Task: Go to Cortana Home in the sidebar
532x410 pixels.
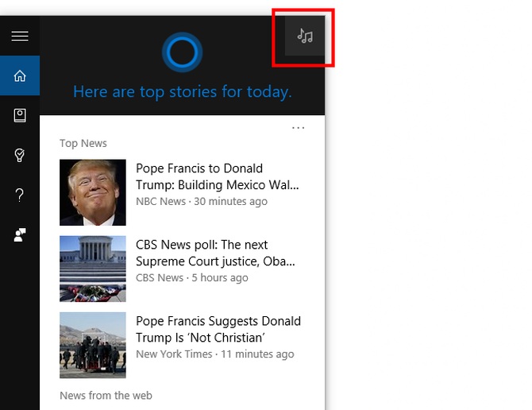Action: click(20, 76)
